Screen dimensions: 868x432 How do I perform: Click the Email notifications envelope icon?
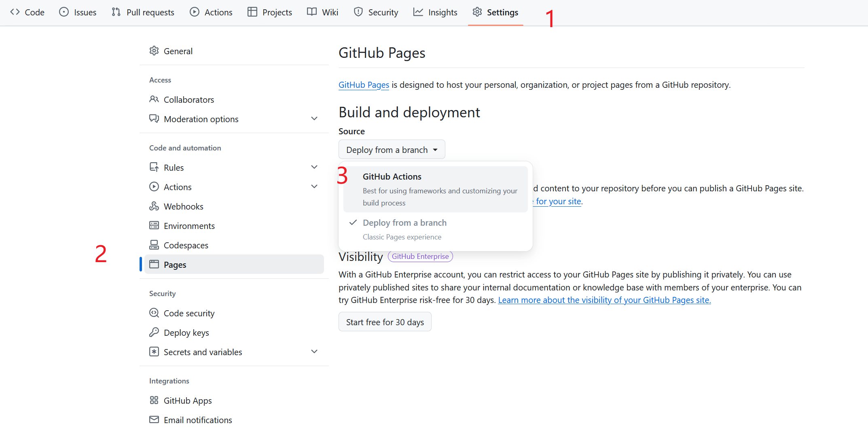(154, 420)
